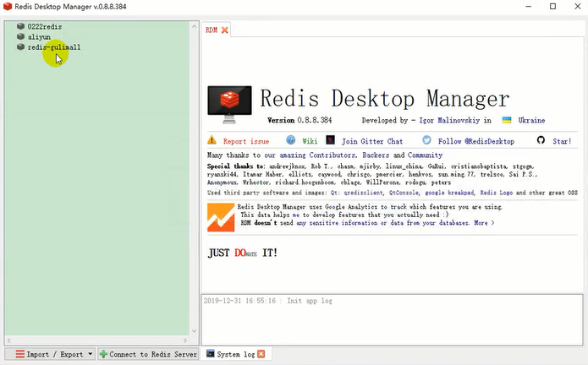588x365 pixels.
Task: Click Connect to Redis Server
Action: [x=149, y=354]
